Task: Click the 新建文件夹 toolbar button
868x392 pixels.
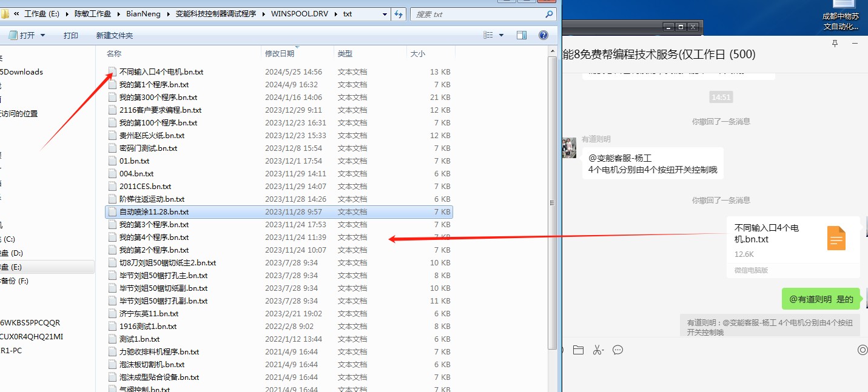Action: tap(115, 36)
